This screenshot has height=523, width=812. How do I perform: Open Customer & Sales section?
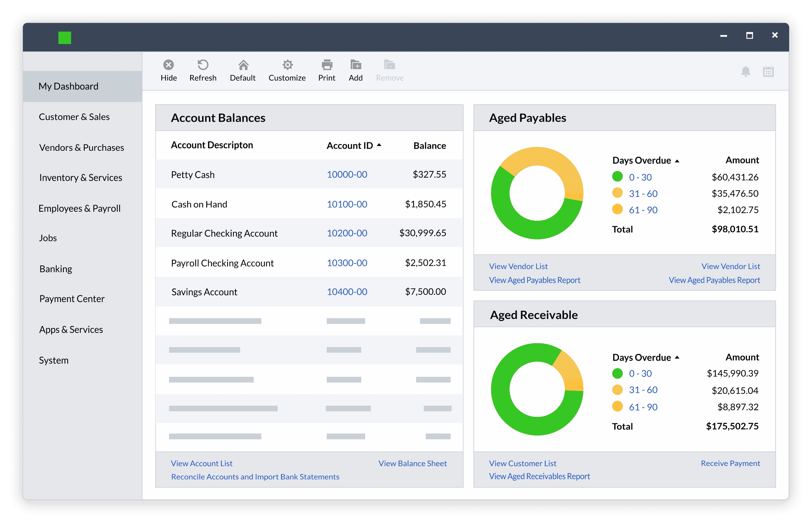click(74, 117)
